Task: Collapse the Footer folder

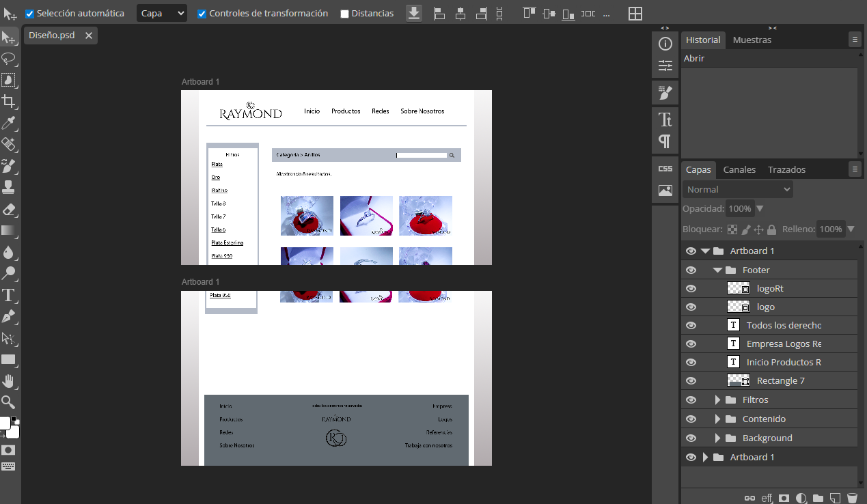Action: tap(717, 270)
